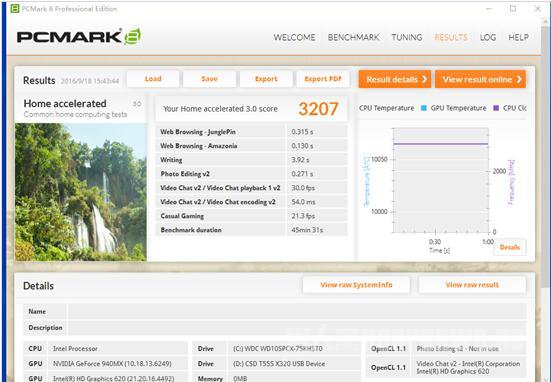Image resolution: width=551 pixels, height=382 pixels.
Task: Click the Casual Gaming row
Action: (x=251, y=216)
